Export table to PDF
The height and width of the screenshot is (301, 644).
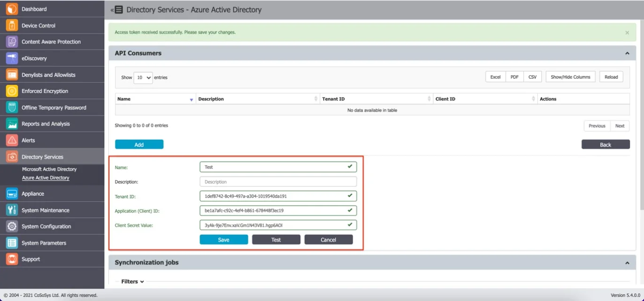(x=514, y=77)
